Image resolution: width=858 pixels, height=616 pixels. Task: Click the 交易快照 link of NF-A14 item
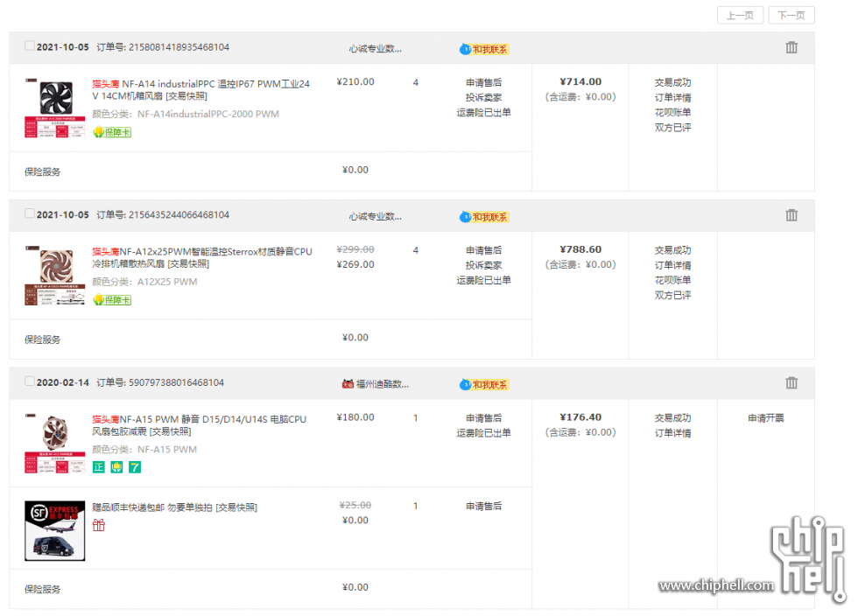point(186,96)
